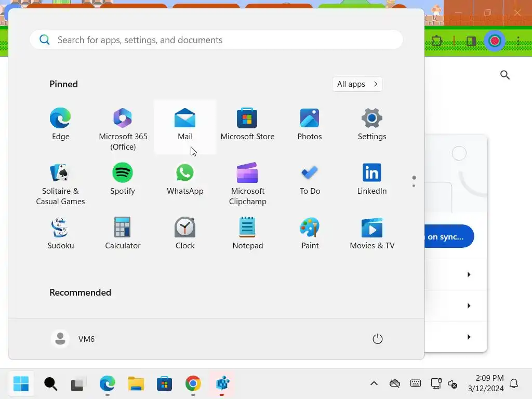Open Chrome's extensions puzzle icon
Screen dimensions: 532x399
coord(436,41)
